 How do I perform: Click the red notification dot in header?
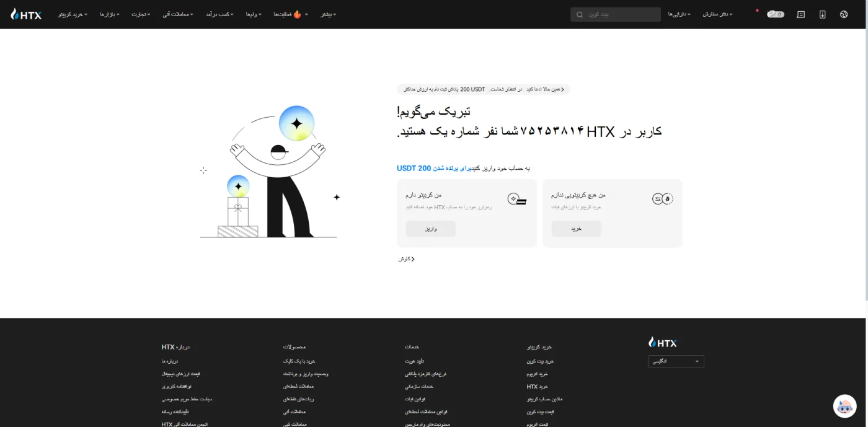pos(757,10)
